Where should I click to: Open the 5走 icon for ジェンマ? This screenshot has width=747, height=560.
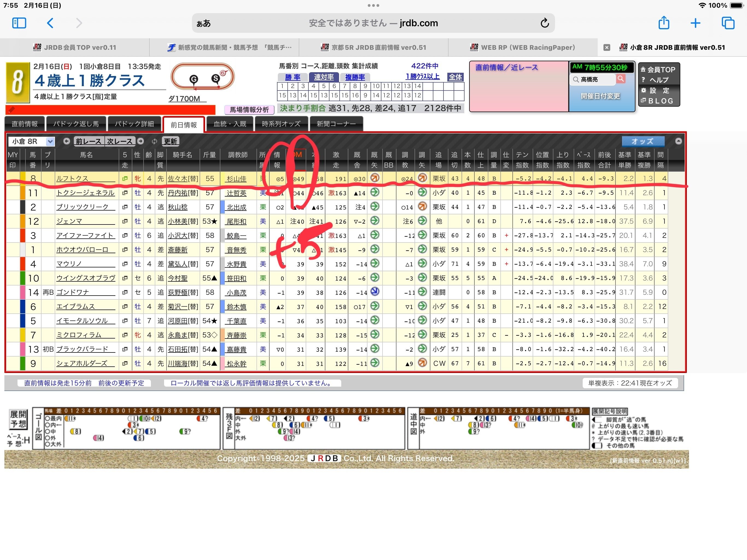[x=125, y=221]
